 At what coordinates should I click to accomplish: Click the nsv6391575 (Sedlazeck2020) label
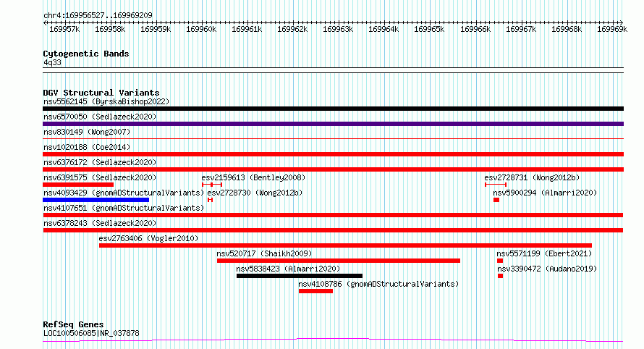point(100,177)
